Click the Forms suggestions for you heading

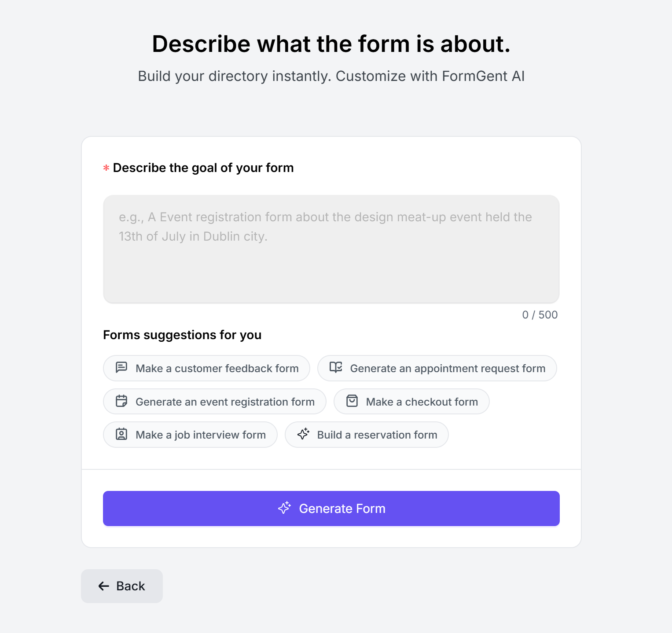point(182,335)
